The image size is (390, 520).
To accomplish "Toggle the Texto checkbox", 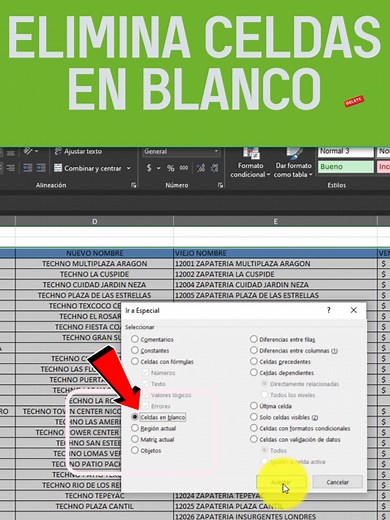I will click(145, 384).
